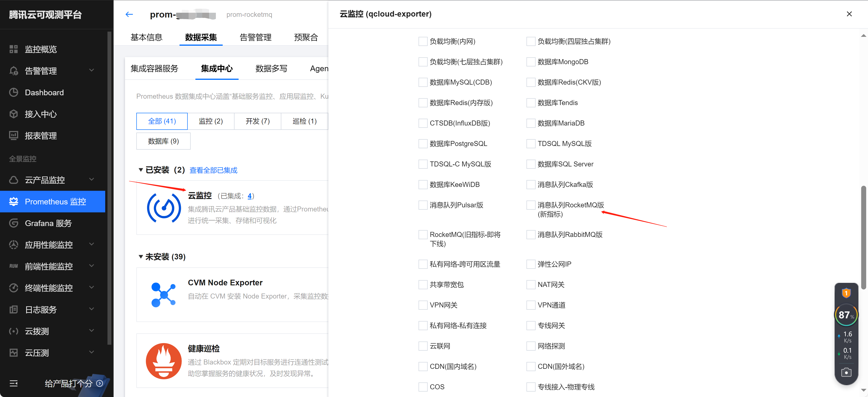Click the back arrow next to prom instance
This screenshot has height=397, width=868.
129,14
